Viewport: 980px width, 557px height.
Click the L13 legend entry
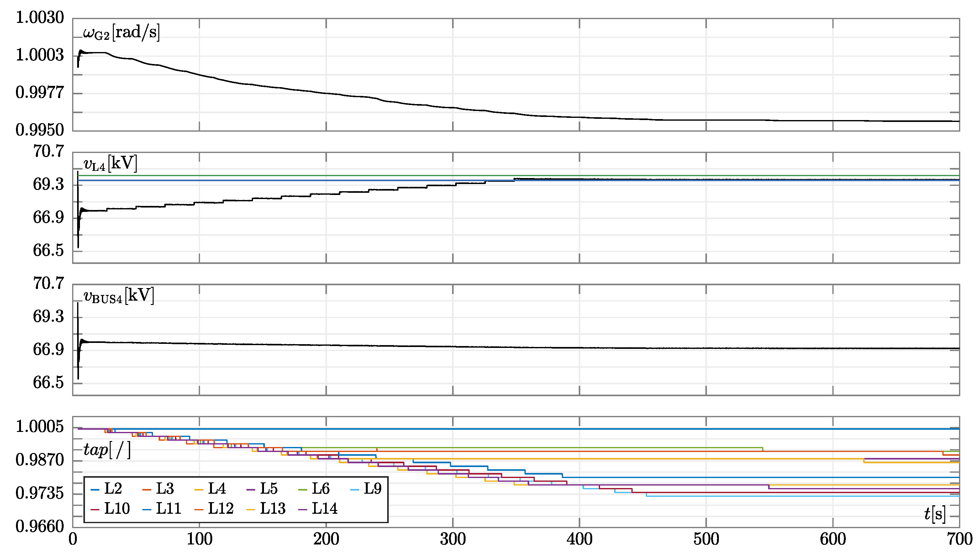(272, 509)
